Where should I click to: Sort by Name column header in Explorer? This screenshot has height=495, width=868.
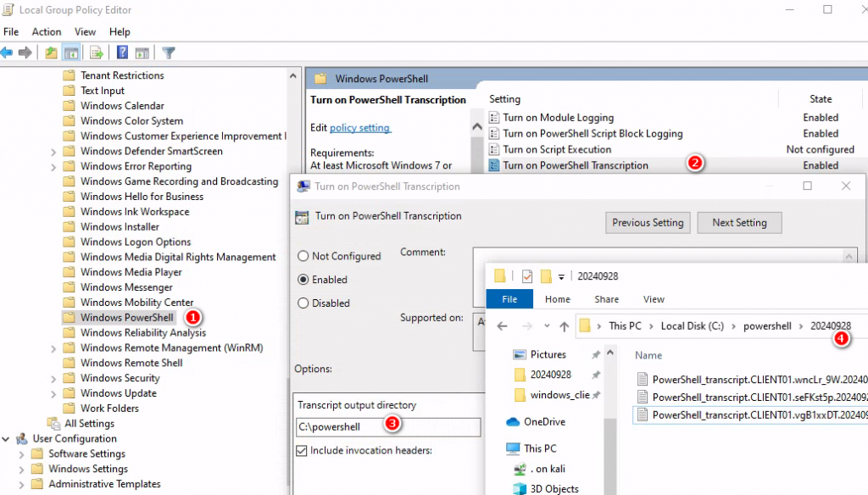click(x=648, y=355)
